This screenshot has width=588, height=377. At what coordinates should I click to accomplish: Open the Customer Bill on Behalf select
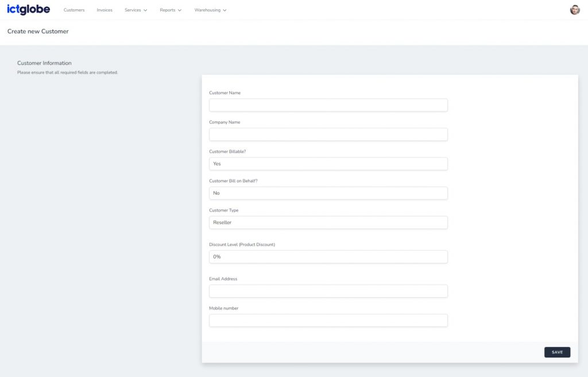pyautogui.click(x=328, y=193)
